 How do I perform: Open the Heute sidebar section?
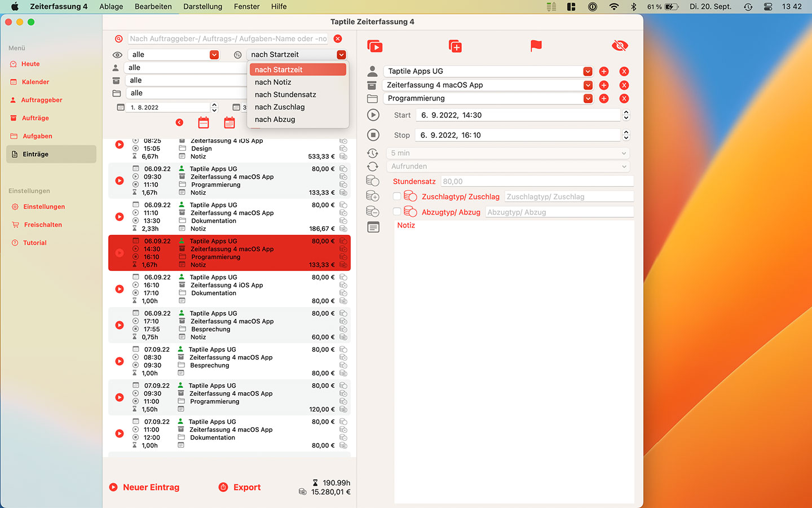[30, 64]
